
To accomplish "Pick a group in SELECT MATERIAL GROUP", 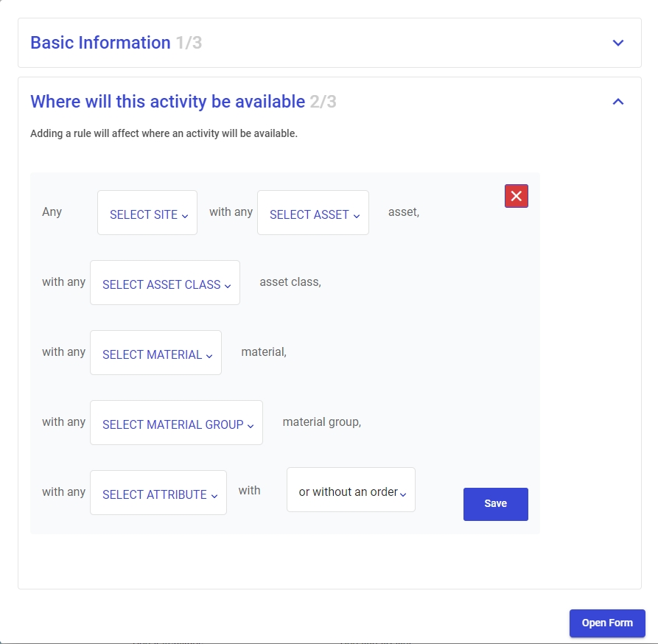I will [x=175, y=424].
